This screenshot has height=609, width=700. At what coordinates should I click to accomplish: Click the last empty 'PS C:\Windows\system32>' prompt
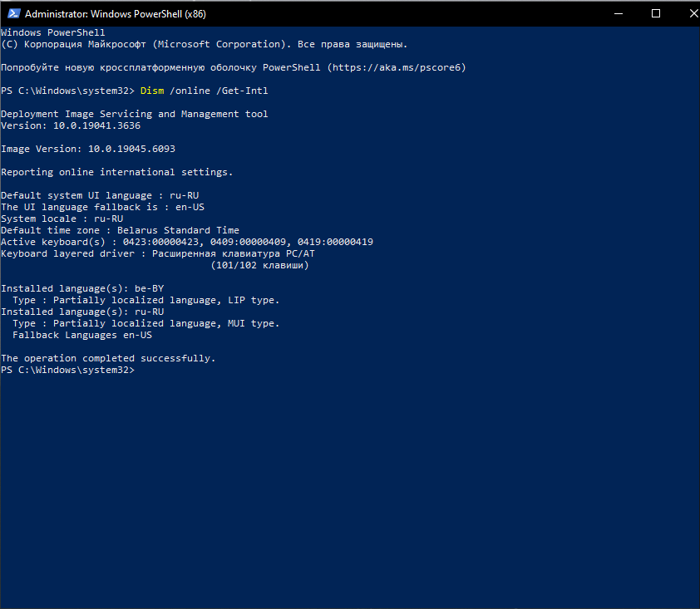[67, 370]
